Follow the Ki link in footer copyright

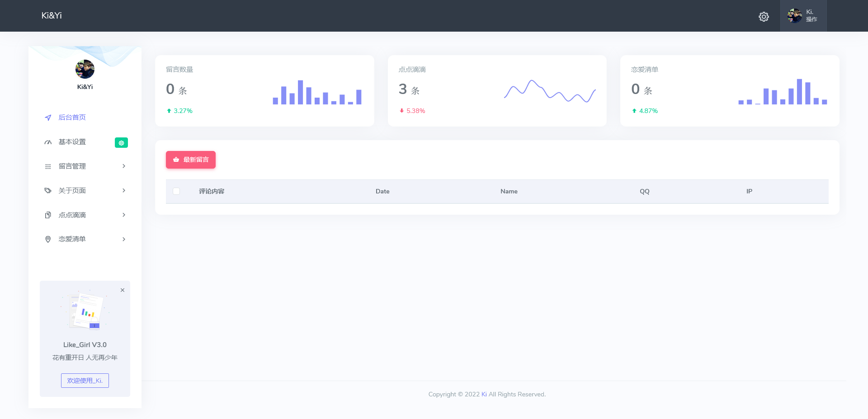[484, 394]
